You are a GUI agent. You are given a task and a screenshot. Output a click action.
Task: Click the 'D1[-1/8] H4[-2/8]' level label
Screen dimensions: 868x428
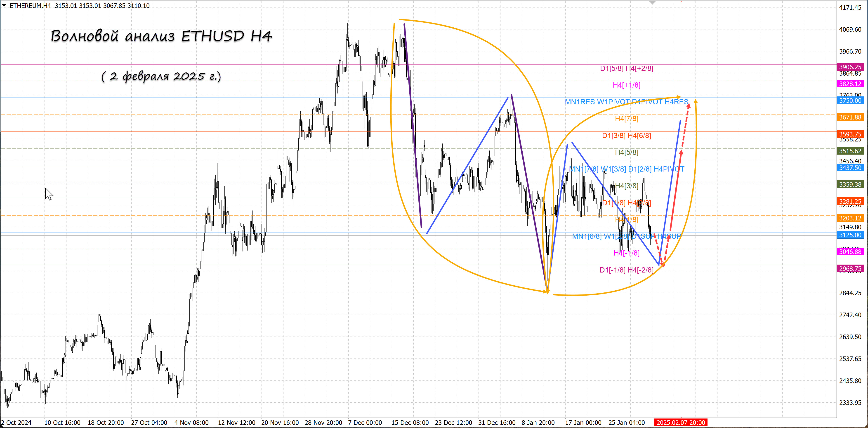pos(626,270)
